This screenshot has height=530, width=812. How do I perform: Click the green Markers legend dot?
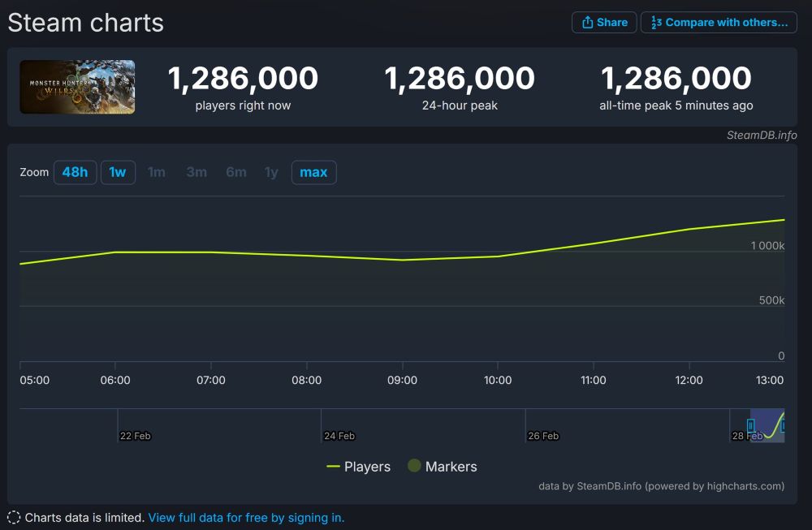414,465
